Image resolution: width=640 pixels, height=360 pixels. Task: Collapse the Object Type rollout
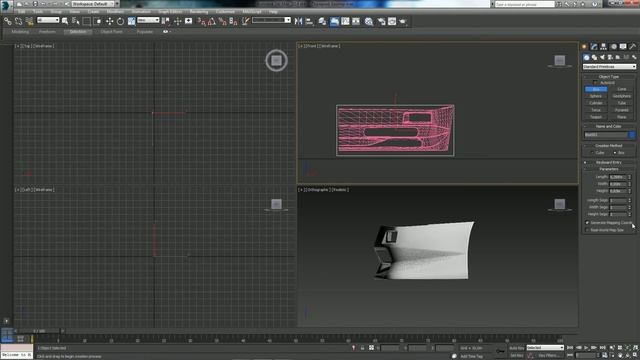tap(609, 77)
